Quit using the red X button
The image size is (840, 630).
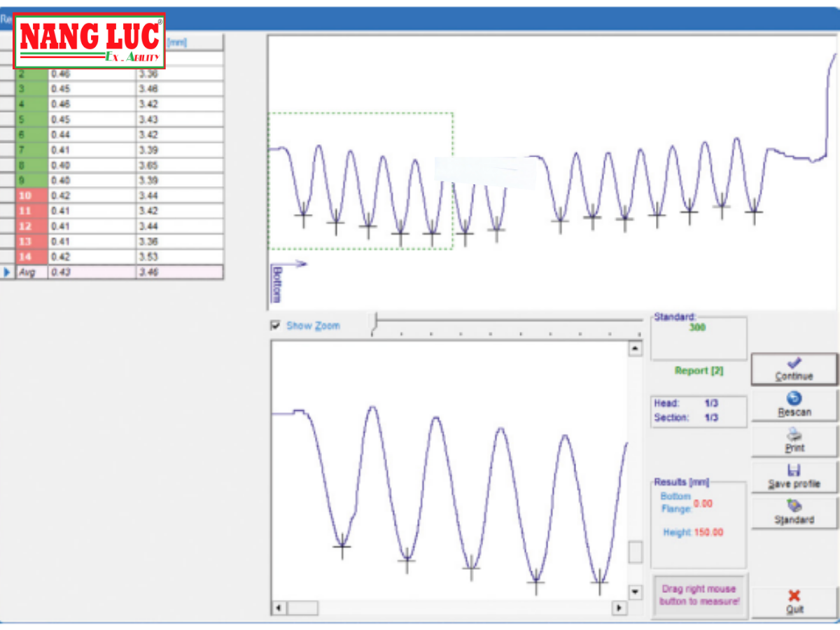(x=794, y=602)
